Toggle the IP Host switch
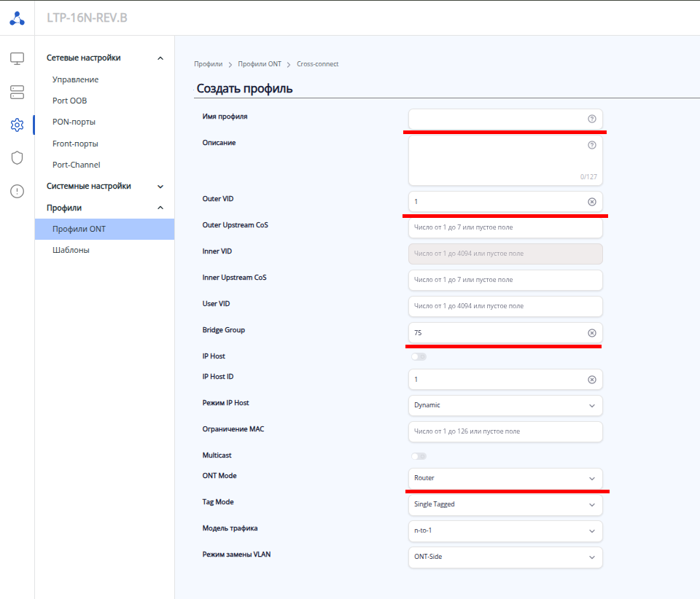 click(419, 356)
